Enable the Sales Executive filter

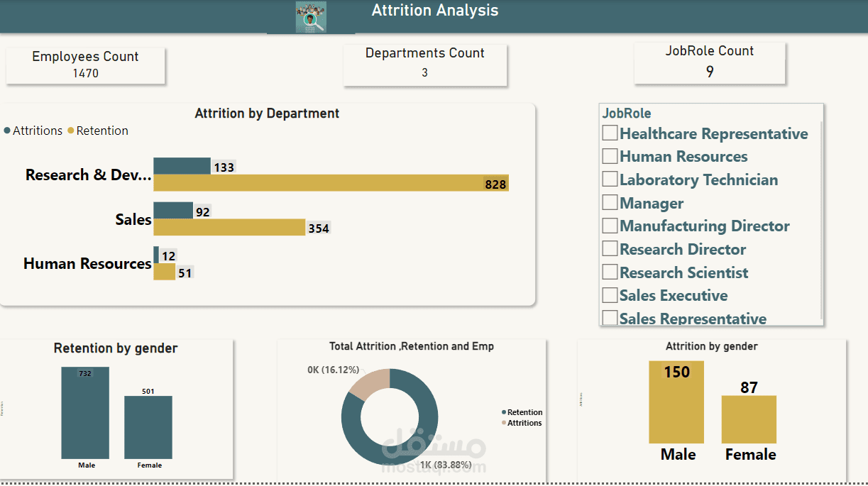click(610, 295)
